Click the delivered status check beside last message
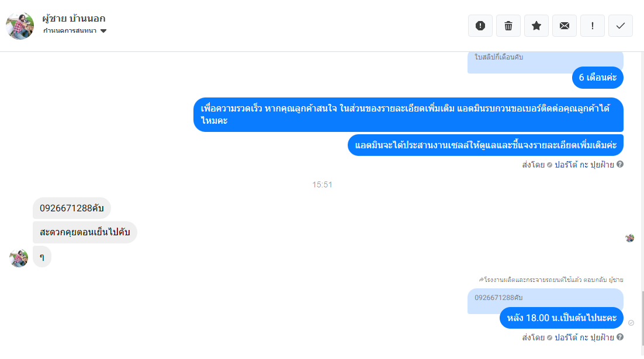644x359 pixels. [631, 323]
